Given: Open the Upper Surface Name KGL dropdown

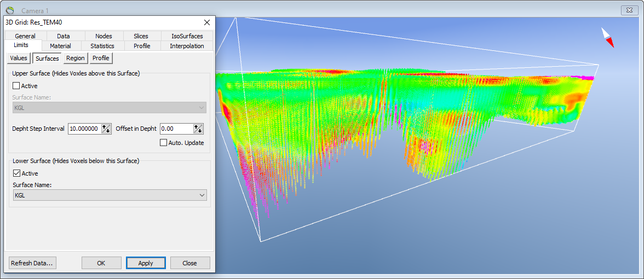Looking at the screenshot, I should 110,107.
